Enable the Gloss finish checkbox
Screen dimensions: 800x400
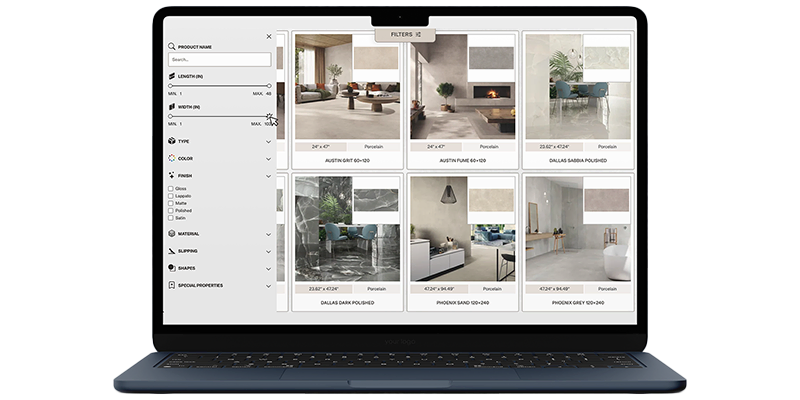(x=171, y=188)
